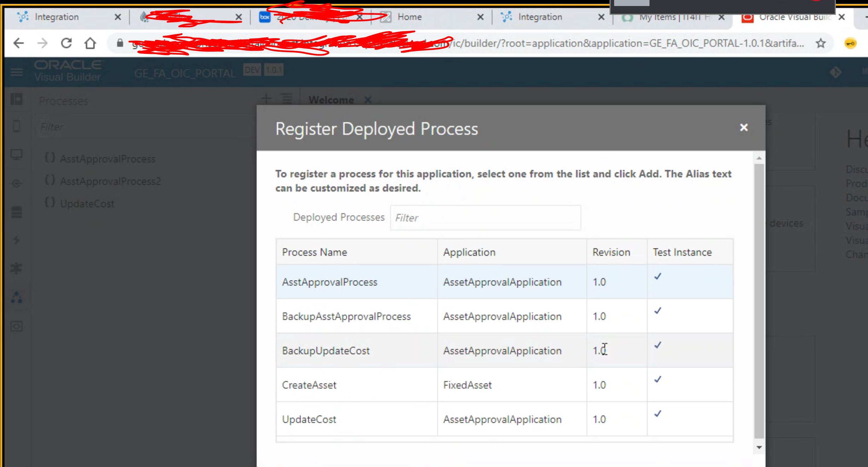Select the UpdateCost process row link
The height and width of the screenshot is (467, 868).
(x=309, y=419)
